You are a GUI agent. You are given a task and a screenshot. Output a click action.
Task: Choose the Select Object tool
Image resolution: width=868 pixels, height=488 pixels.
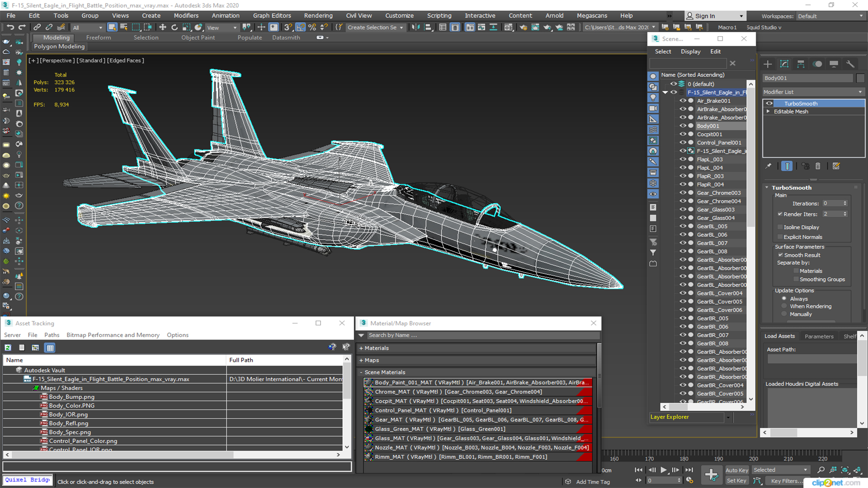point(112,27)
